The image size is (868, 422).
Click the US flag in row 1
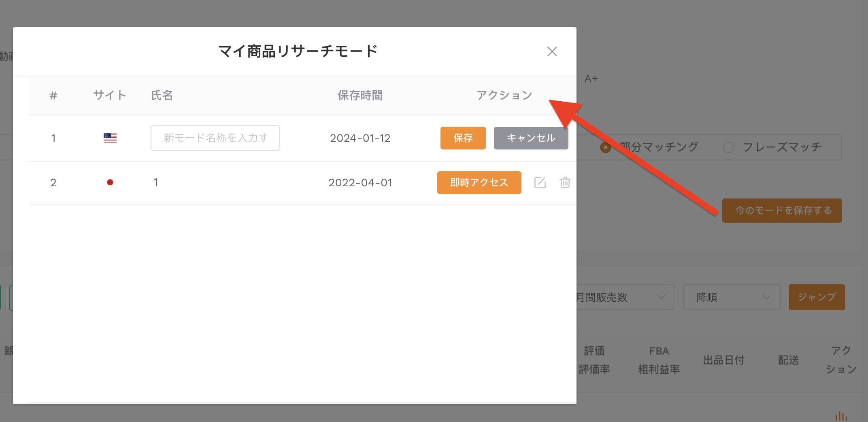coord(110,138)
